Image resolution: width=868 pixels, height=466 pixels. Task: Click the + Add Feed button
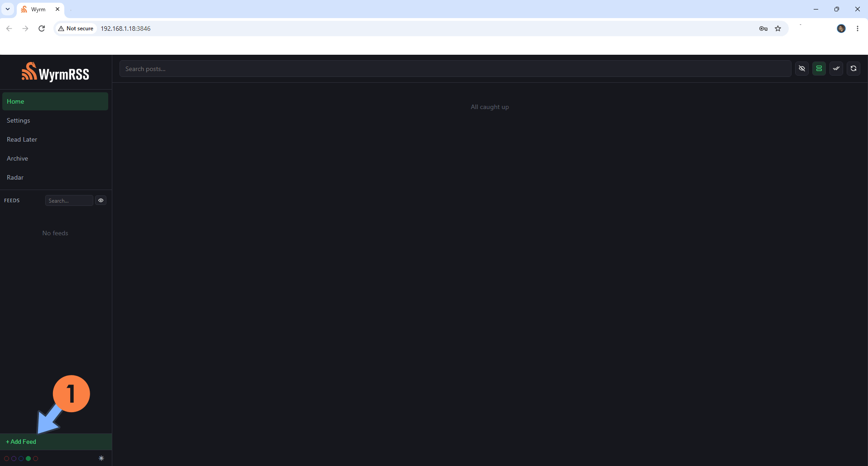click(x=56, y=442)
